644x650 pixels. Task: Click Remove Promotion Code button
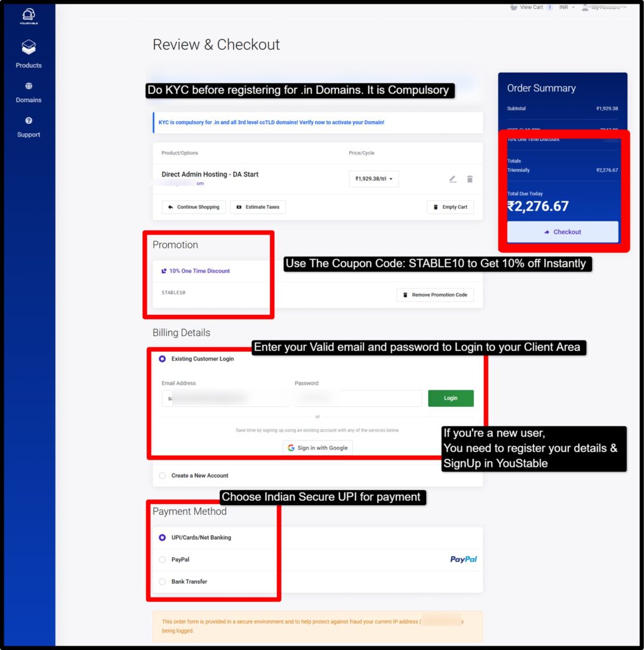coord(435,295)
